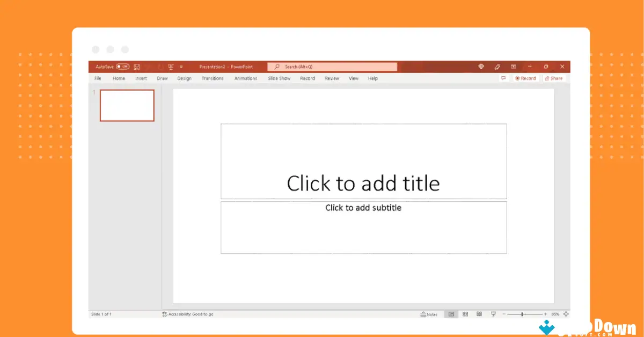The width and height of the screenshot is (644, 337).
Task: Toggle AutoSave off
Action: (123, 66)
